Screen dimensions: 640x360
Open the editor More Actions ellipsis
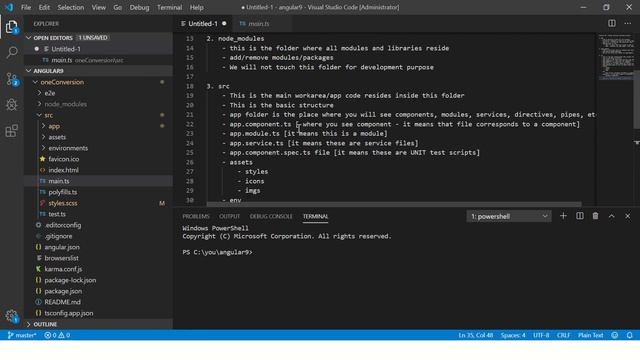point(627,23)
